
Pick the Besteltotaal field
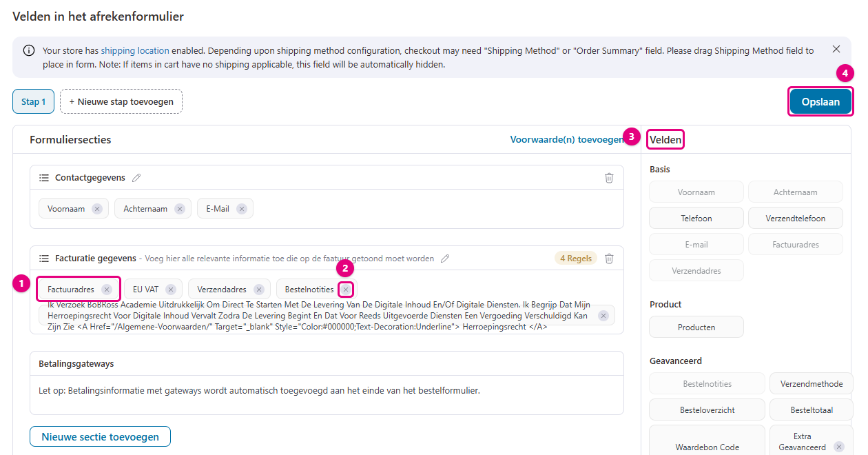(x=812, y=410)
